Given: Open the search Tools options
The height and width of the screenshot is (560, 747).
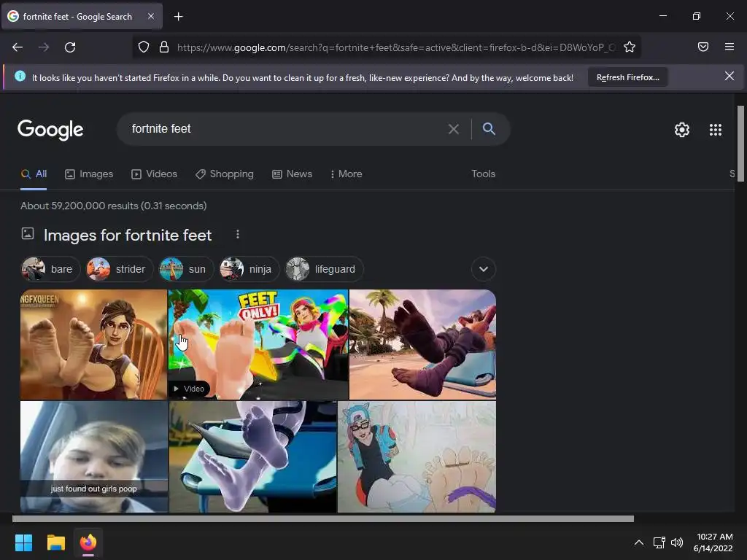Looking at the screenshot, I should pyautogui.click(x=483, y=174).
